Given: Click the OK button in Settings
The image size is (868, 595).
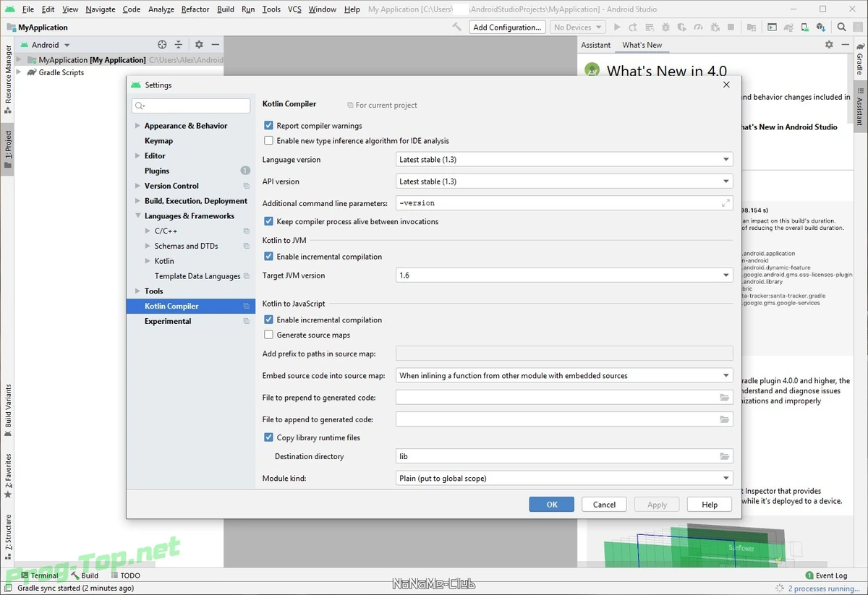Looking at the screenshot, I should [x=551, y=505].
